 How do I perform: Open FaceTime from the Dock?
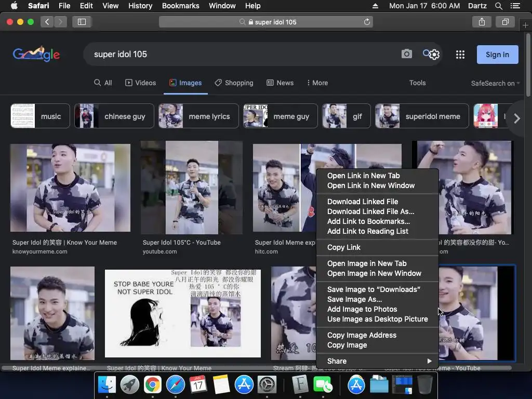pos(323,384)
